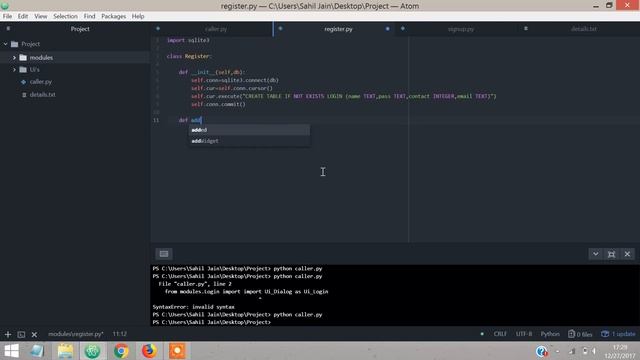The image size is (640, 360).
Task: Switch to the details.txt tab
Action: [x=584, y=29]
